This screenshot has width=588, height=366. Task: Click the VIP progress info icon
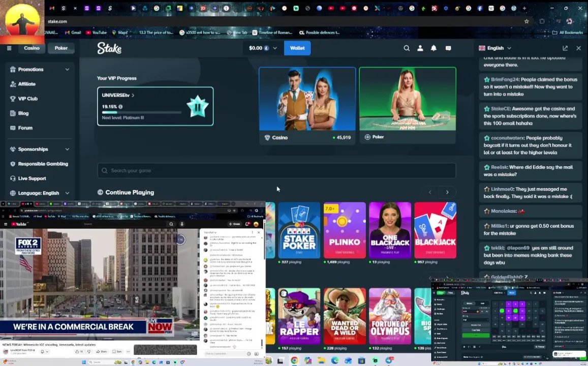tap(120, 107)
